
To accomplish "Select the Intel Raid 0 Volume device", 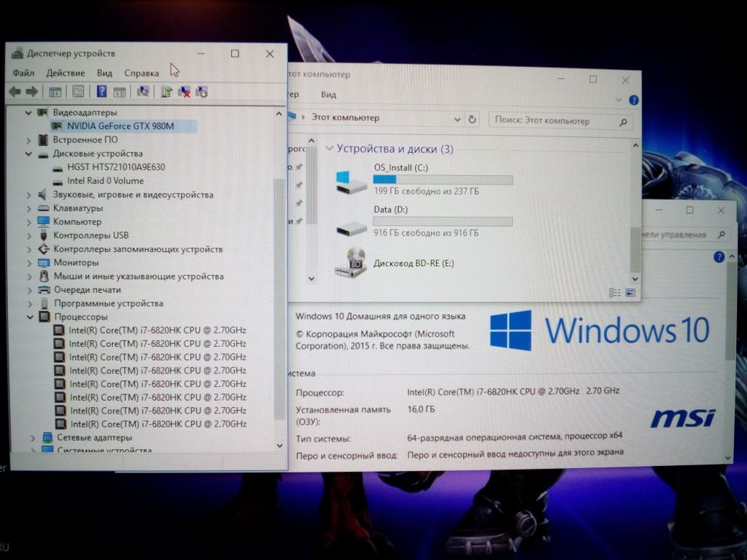I will click(105, 181).
